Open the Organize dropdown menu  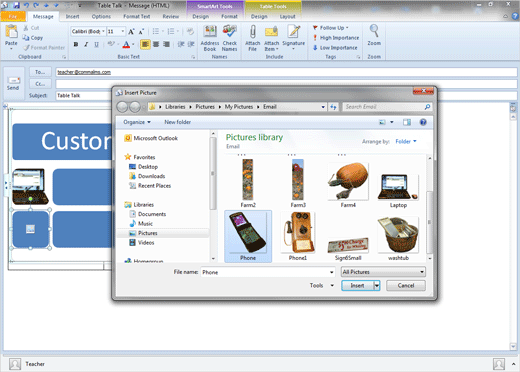137,122
